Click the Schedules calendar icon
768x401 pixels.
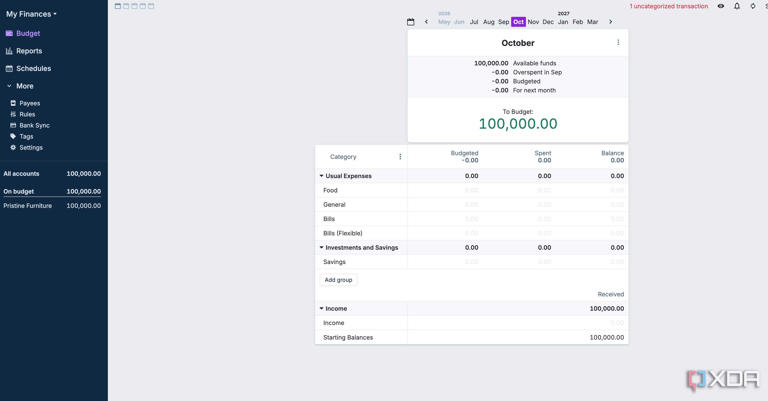(x=9, y=69)
